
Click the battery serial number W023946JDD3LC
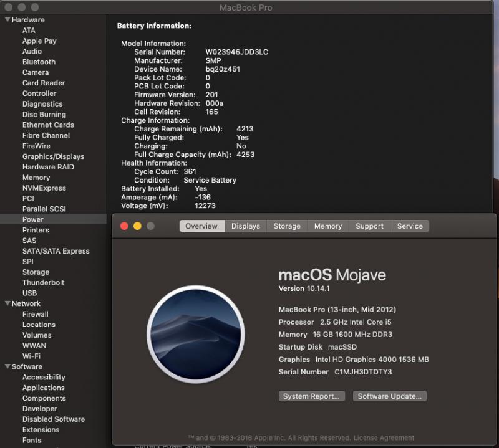(237, 52)
